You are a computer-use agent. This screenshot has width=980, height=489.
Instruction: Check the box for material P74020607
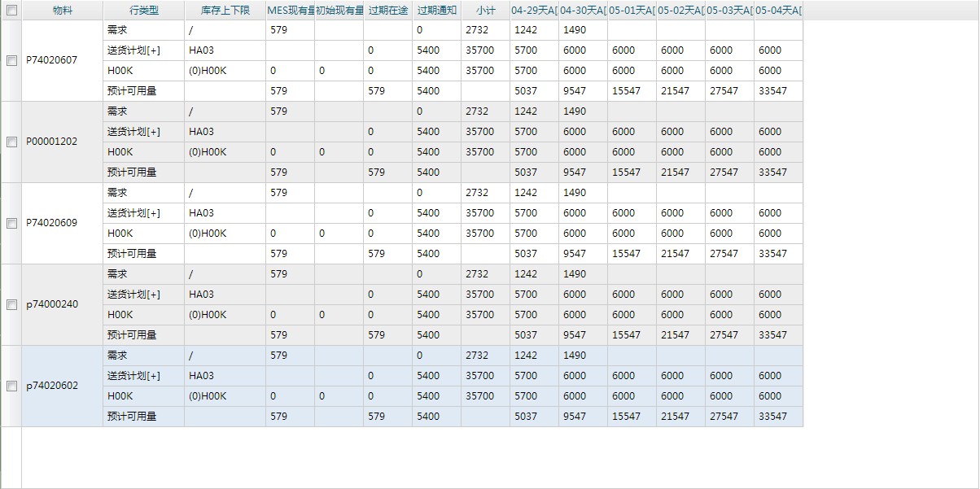[x=11, y=60]
